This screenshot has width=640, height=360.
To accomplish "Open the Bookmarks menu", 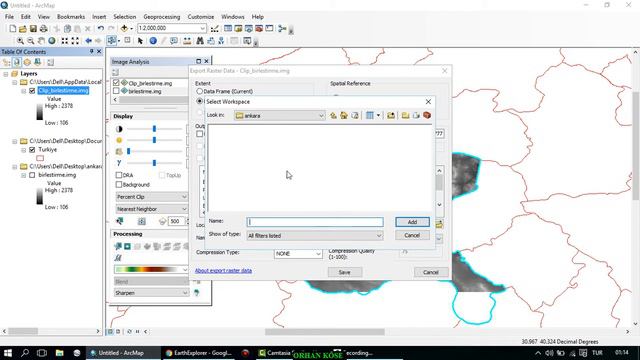I will pyautogui.click(x=71, y=17).
